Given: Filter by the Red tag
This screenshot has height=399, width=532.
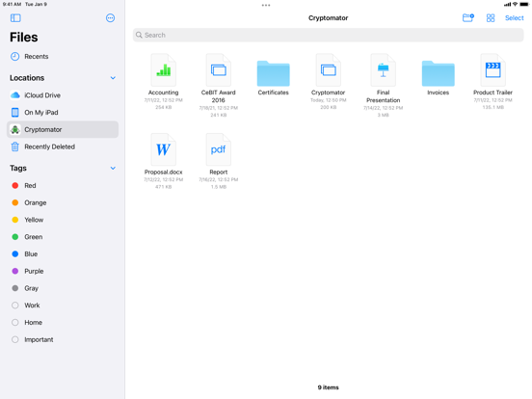Looking at the screenshot, I should [x=63, y=186].
